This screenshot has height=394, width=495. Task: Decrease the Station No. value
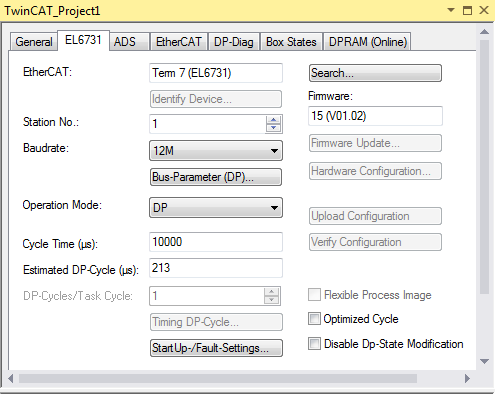point(274,128)
